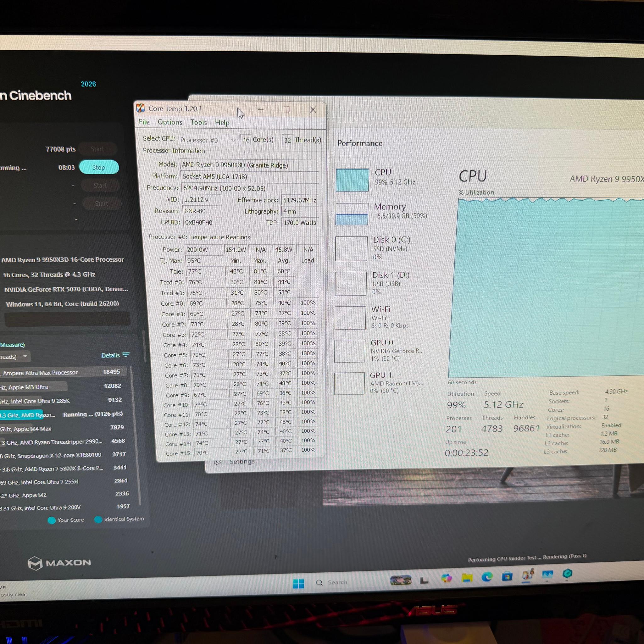The image size is (644, 644).
Task: Click the Platform field Socket AM5 (LGA 1718)
Action: [x=250, y=177]
